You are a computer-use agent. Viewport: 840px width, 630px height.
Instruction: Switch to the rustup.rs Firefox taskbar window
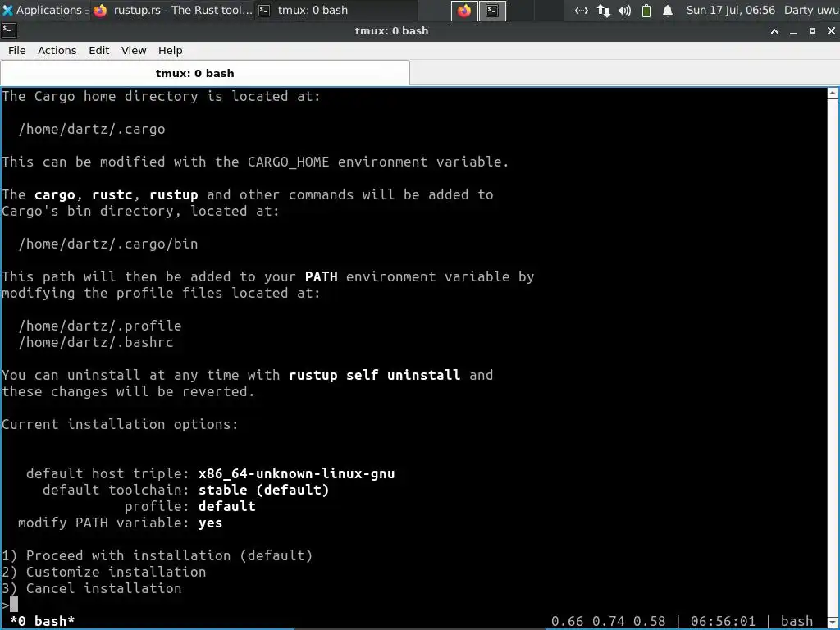(x=172, y=10)
